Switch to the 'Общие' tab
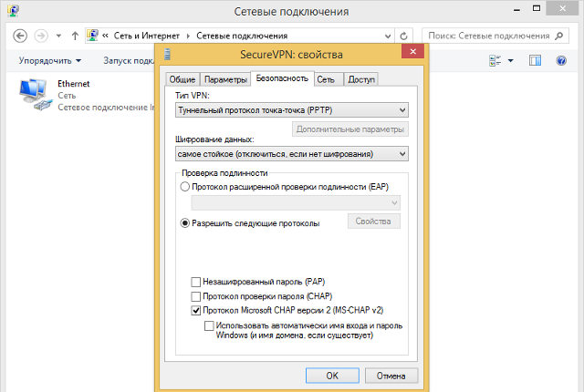The height and width of the screenshot is (392, 584). click(x=182, y=79)
